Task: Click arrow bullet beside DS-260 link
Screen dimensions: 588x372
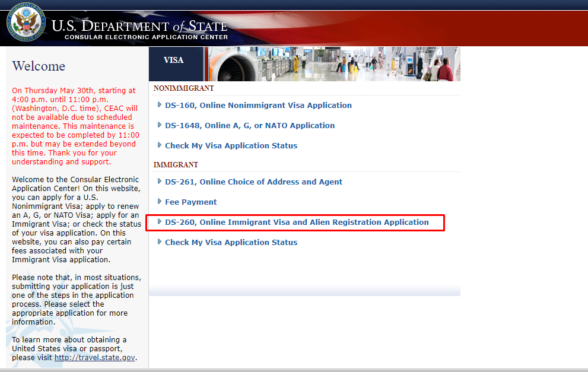Action: [160, 222]
